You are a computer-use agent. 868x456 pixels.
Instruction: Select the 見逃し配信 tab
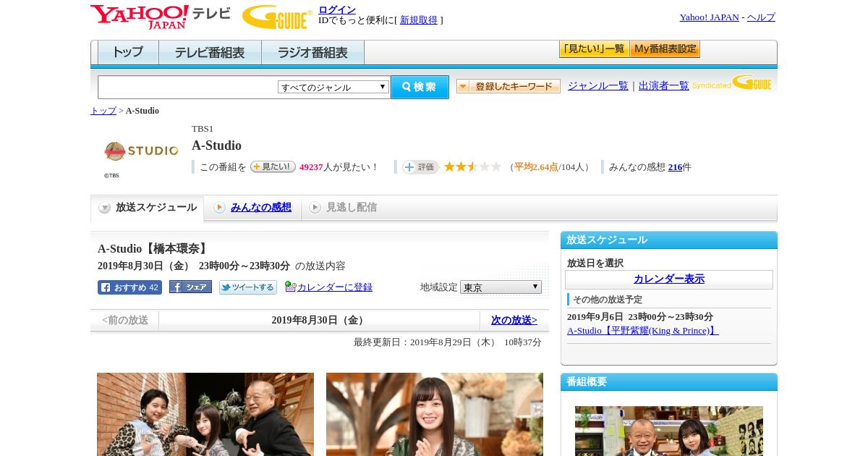(x=344, y=208)
